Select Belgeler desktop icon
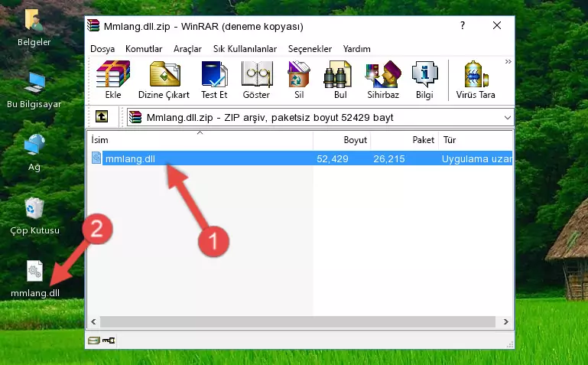 point(34,28)
